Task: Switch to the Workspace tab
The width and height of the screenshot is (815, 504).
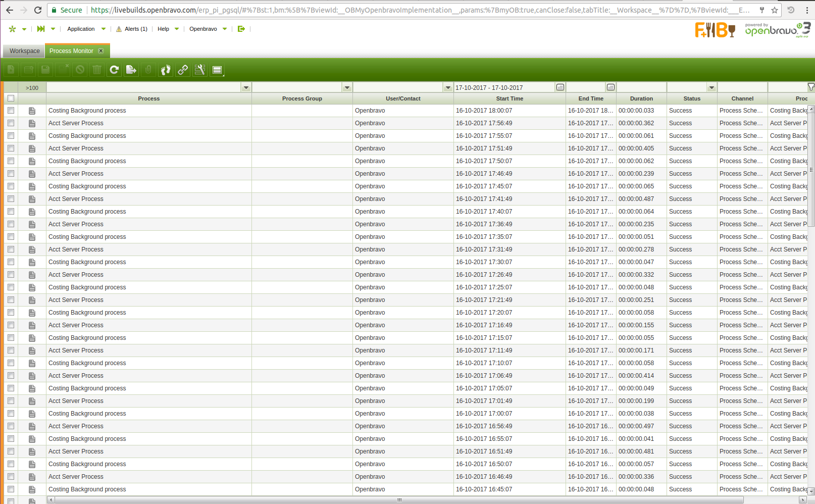Action: 24,51
